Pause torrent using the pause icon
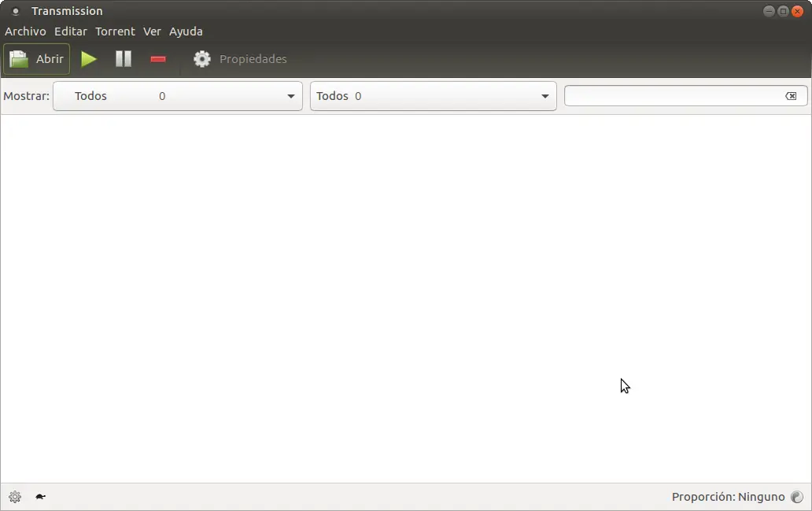 point(124,59)
